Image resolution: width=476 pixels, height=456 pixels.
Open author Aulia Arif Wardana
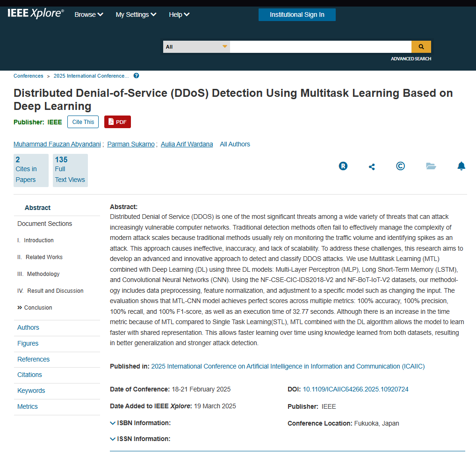click(187, 144)
